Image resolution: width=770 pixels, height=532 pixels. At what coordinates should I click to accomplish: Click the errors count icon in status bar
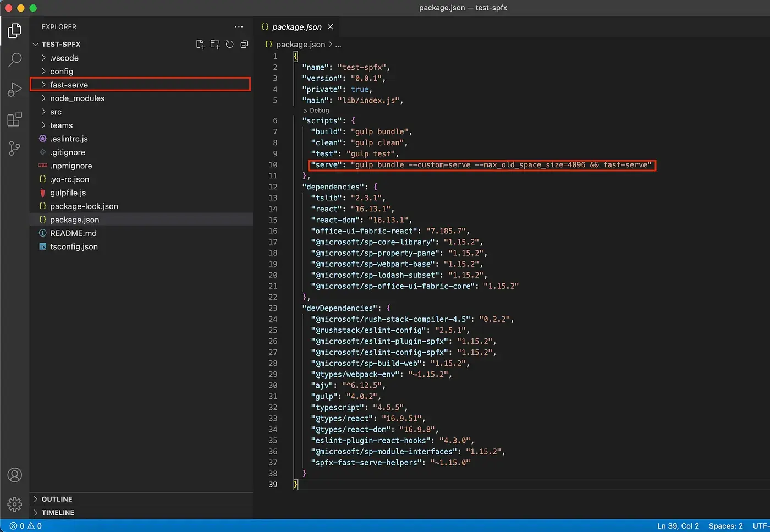tap(17, 526)
